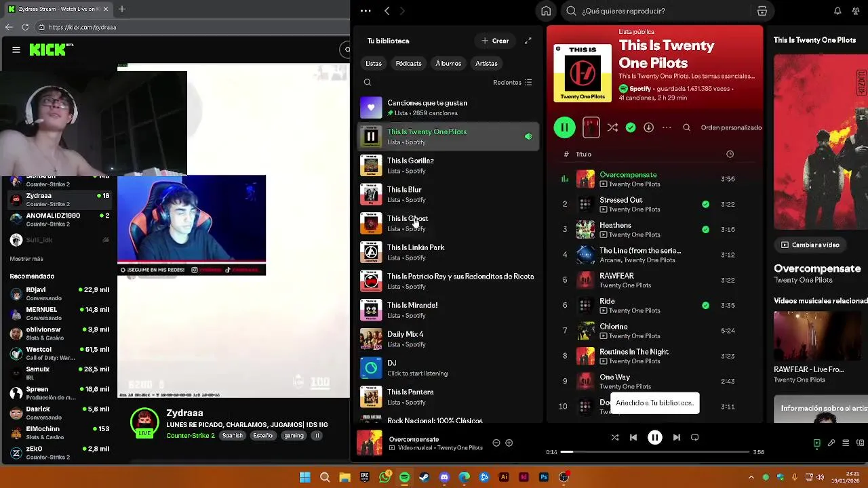
Task: Go back in Spotify navigation
Action: click(x=387, y=11)
